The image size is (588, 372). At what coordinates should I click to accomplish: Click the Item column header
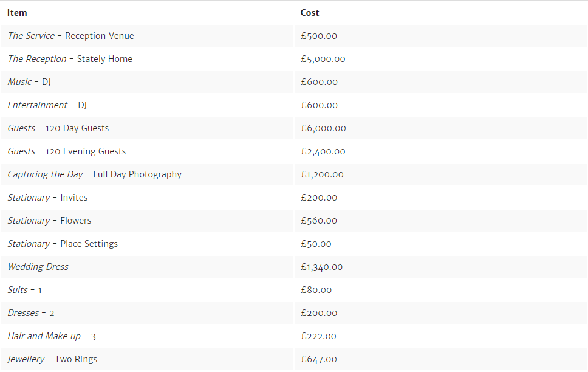point(17,13)
